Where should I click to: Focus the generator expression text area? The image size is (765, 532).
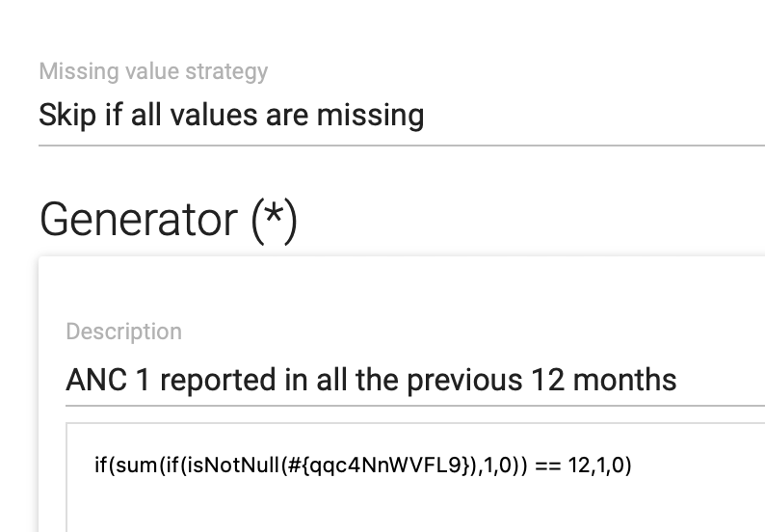415,477
